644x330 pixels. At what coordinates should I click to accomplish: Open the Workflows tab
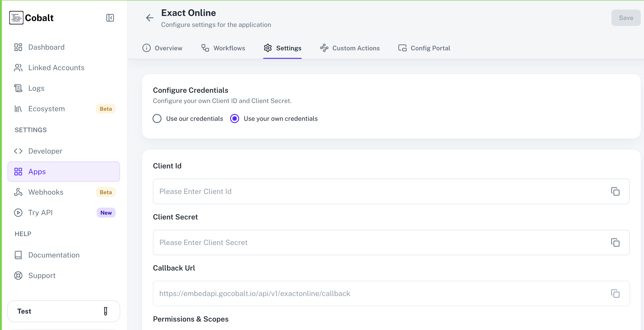coord(229,48)
